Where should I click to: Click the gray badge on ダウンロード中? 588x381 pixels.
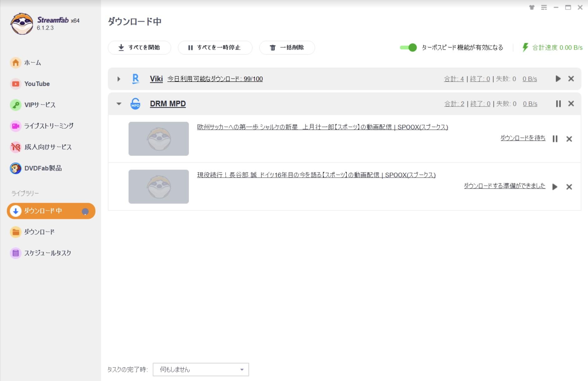85,211
